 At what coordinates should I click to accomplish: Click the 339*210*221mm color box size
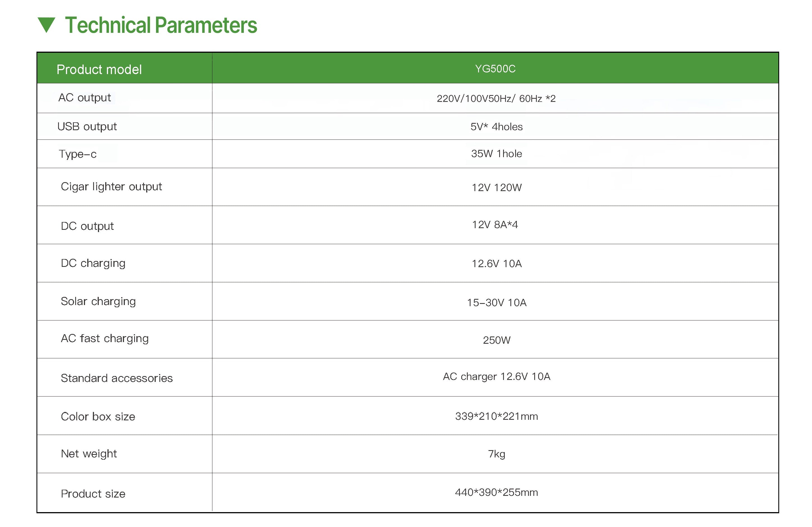496,416
